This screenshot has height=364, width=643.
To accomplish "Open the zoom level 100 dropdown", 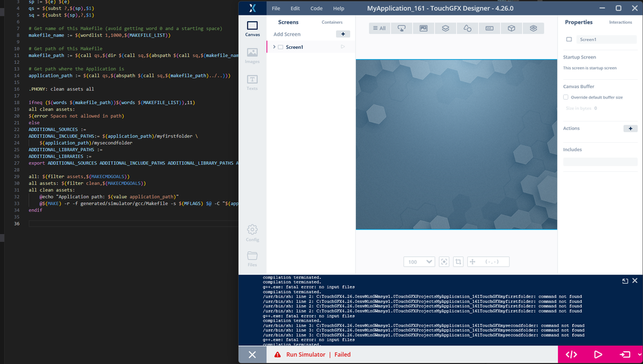I will click(x=419, y=262).
